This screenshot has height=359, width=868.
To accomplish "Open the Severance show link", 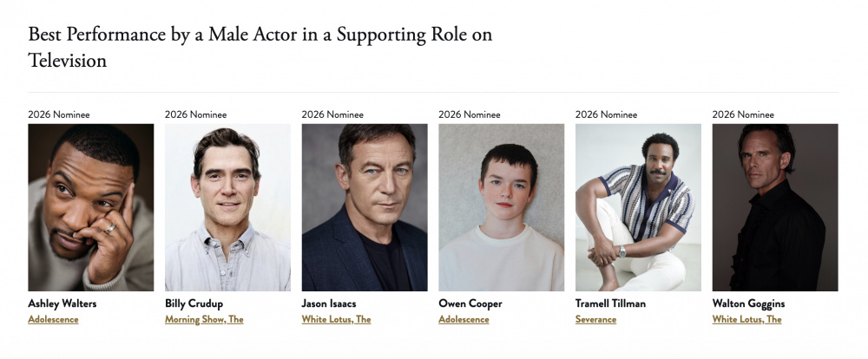I will click(x=595, y=319).
